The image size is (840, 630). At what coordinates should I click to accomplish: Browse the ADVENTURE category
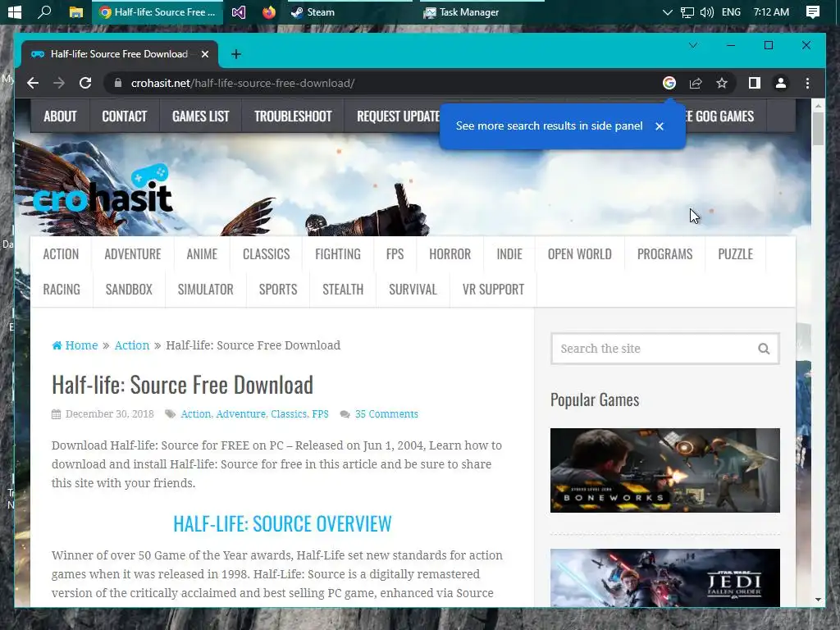coord(133,254)
